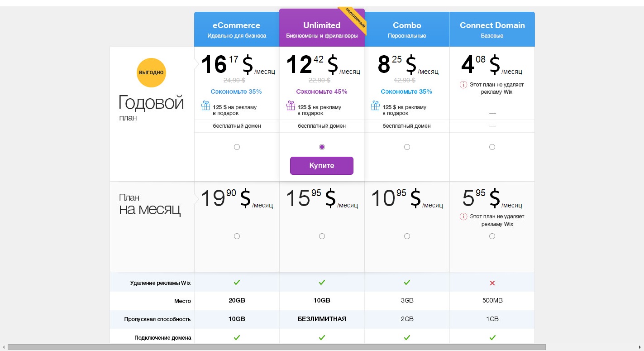This screenshot has height=351, width=644.
Task: Click Combo checkmark in Подключение домена row
Action: pyautogui.click(x=407, y=337)
